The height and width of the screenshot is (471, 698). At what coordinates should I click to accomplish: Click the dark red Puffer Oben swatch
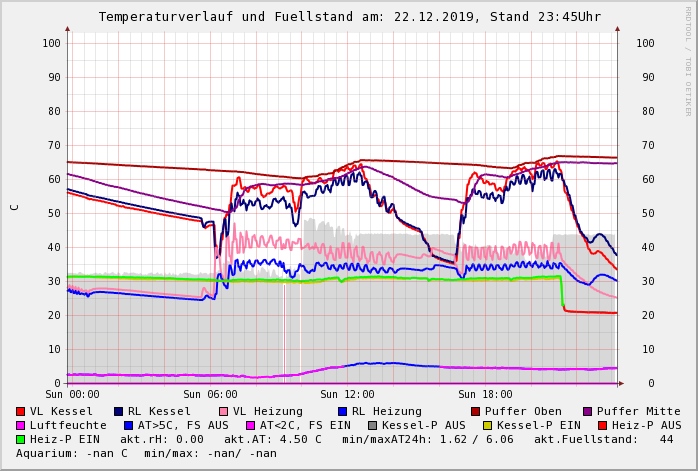(x=475, y=411)
